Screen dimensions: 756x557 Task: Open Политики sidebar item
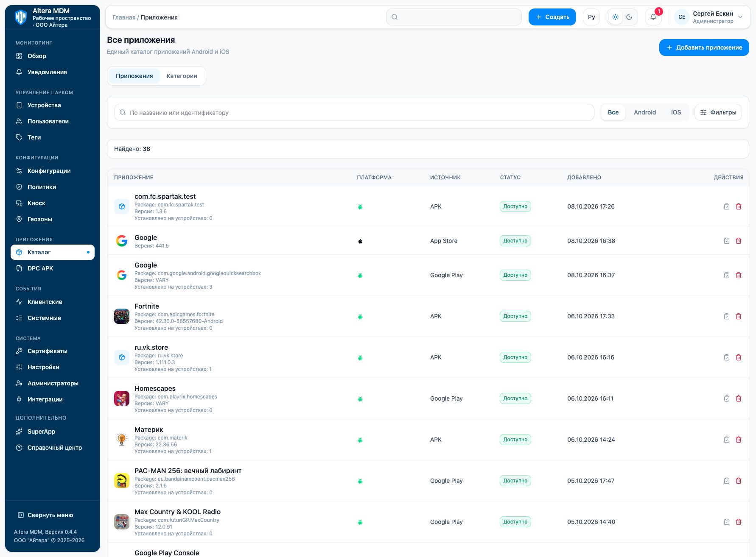tap(53, 187)
